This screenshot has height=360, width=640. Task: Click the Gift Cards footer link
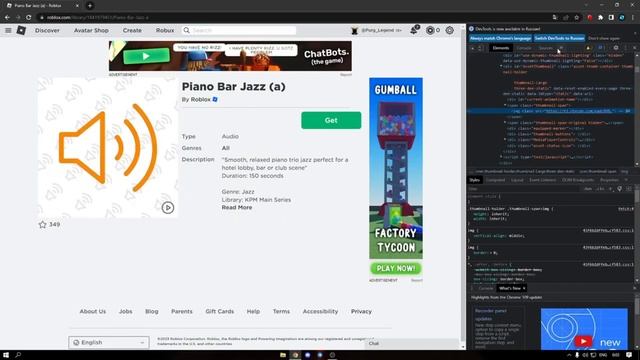[x=220, y=311]
